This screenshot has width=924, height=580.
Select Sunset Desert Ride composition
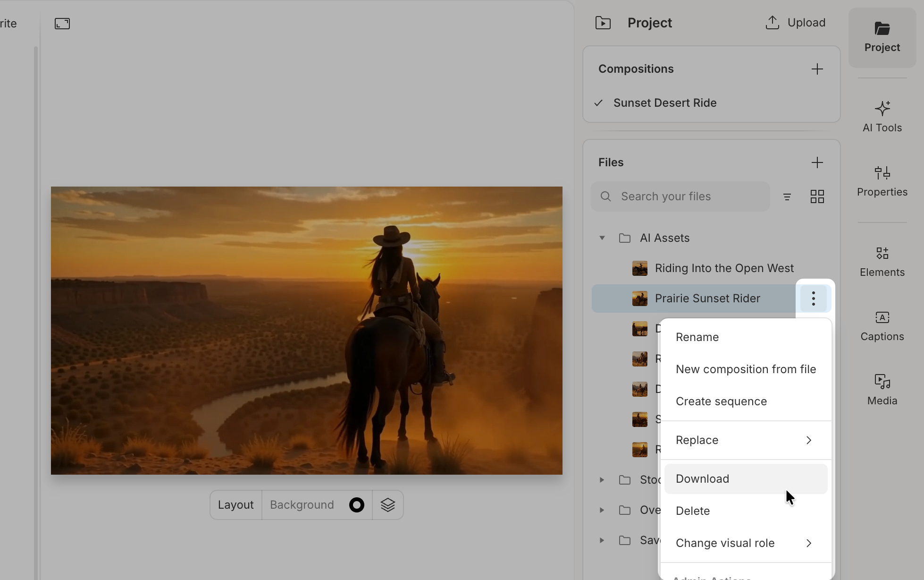664,103
